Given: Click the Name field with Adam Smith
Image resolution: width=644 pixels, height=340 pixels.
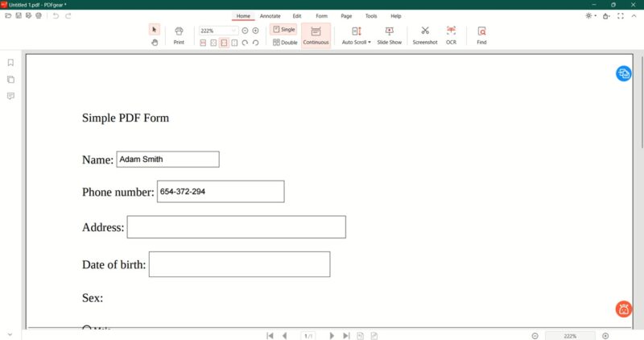Looking at the screenshot, I should click(x=167, y=159).
